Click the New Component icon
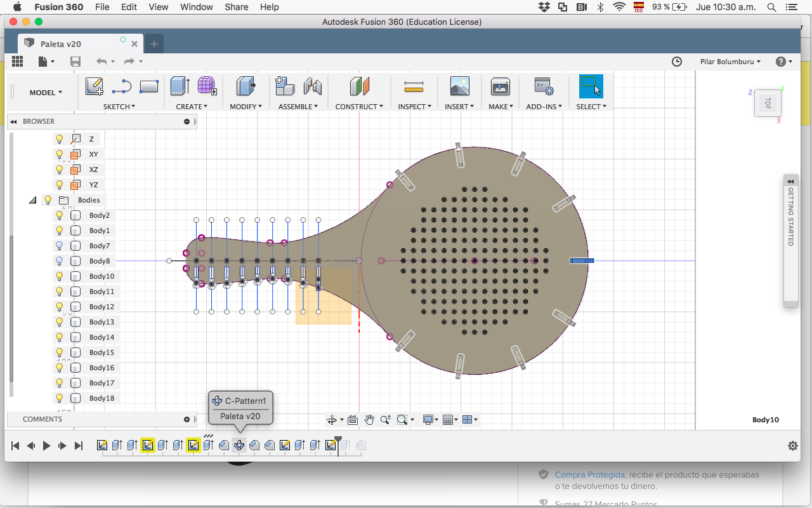Viewport: 812px width, 508px height. click(285, 86)
